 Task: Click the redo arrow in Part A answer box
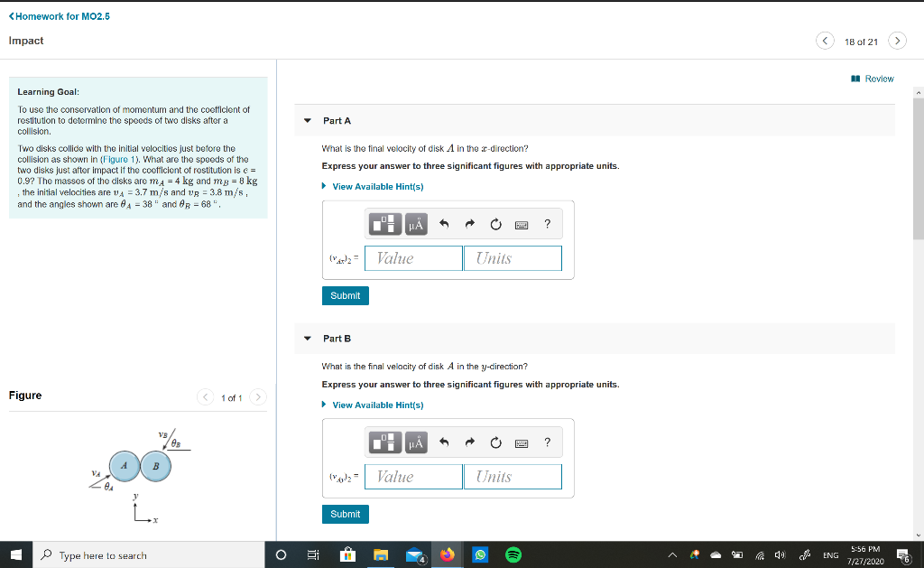(468, 224)
